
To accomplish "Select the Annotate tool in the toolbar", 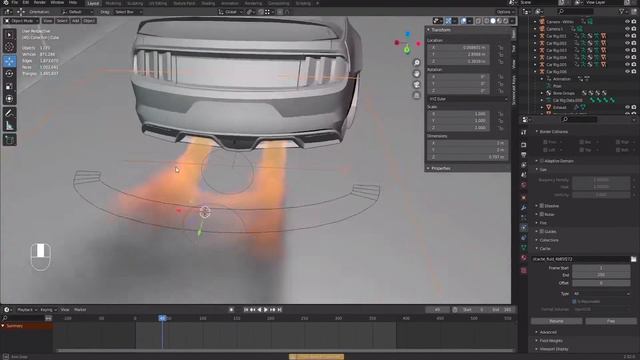I will pos(9,113).
